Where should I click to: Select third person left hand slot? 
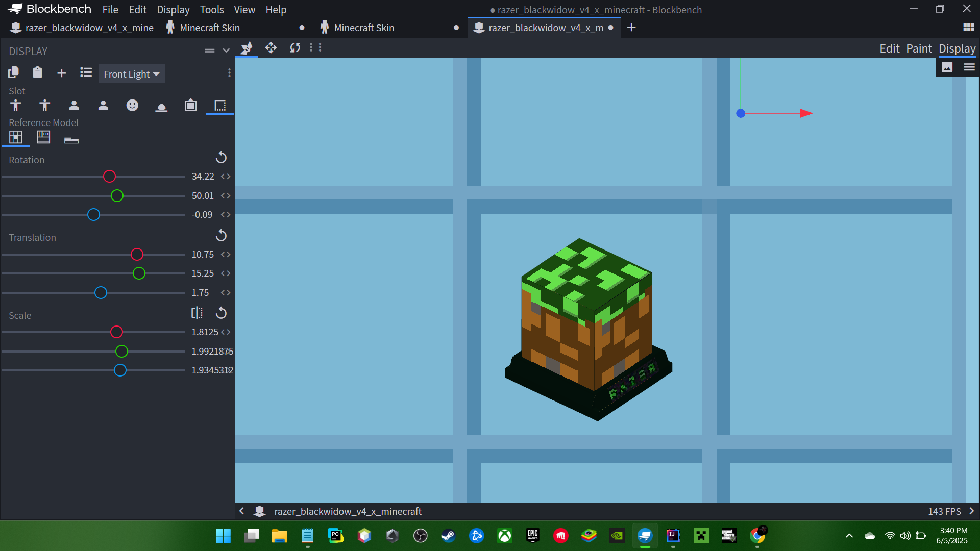click(45, 106)
